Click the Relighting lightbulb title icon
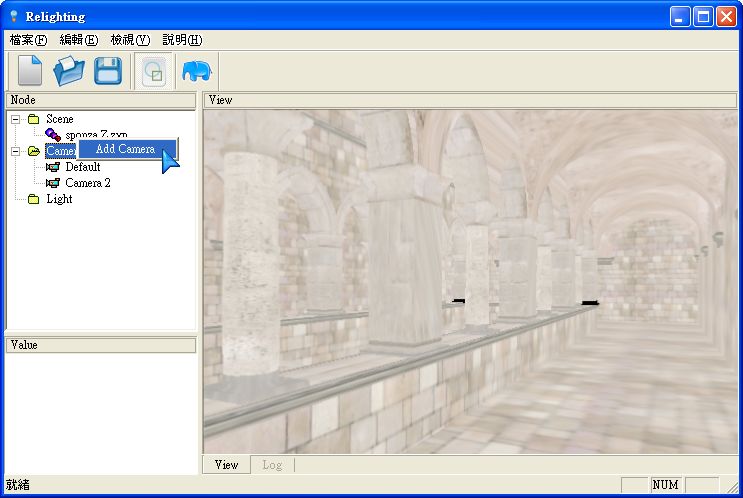 [x=14, y=16]
